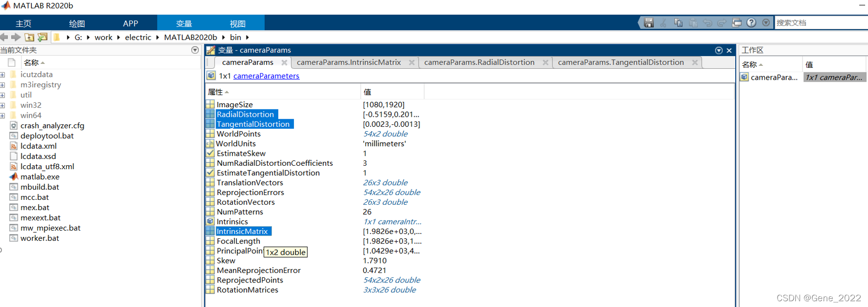Viewport: 868px width, 307px height.
Task: Click the WorldUnits char type icon
Action: (210, 143)
